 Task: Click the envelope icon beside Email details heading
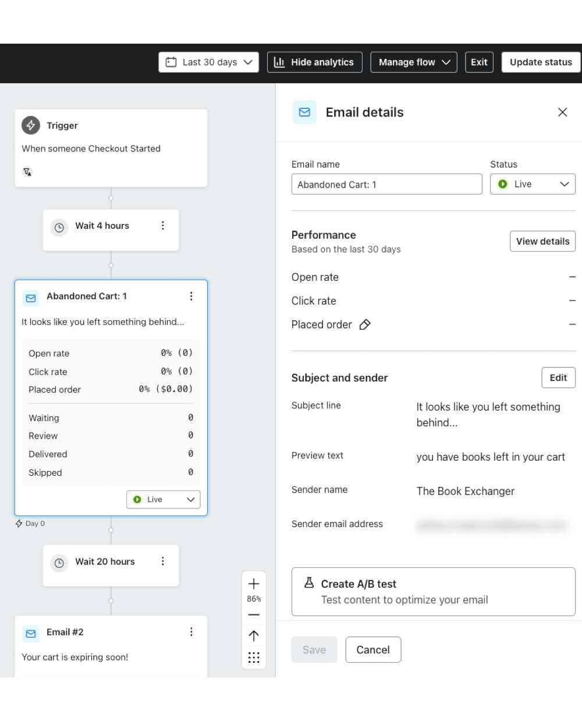click(304, 112)
